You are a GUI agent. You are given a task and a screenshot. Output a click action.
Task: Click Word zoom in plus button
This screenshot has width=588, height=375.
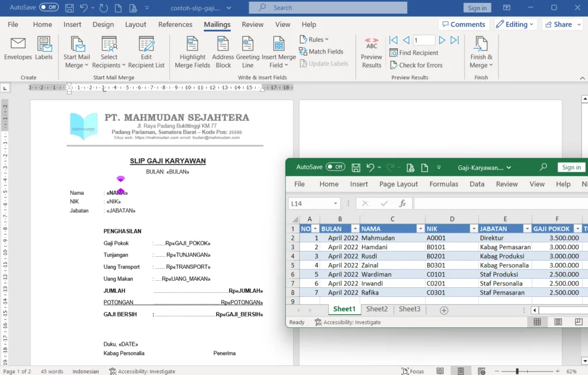pos(558,371)
